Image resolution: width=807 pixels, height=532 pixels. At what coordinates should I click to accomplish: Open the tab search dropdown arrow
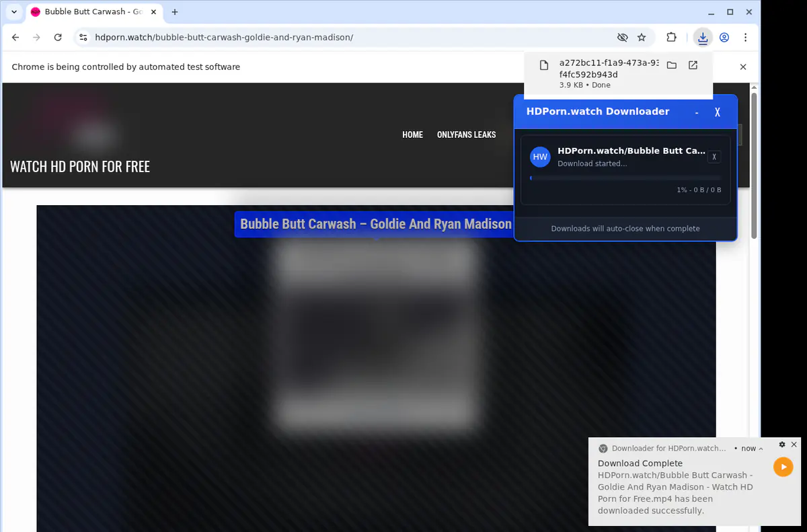pyautogui.click(x=14, y=12)
